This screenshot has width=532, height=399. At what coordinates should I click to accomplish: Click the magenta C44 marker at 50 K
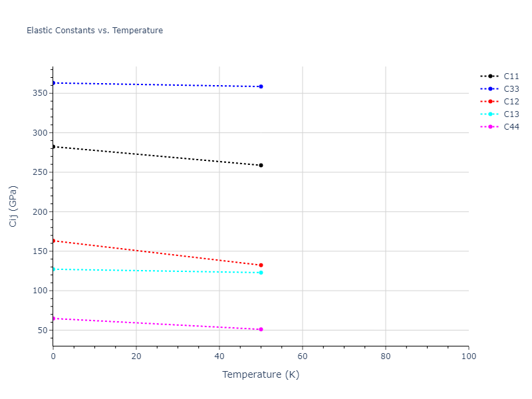(x=261, y=329)
